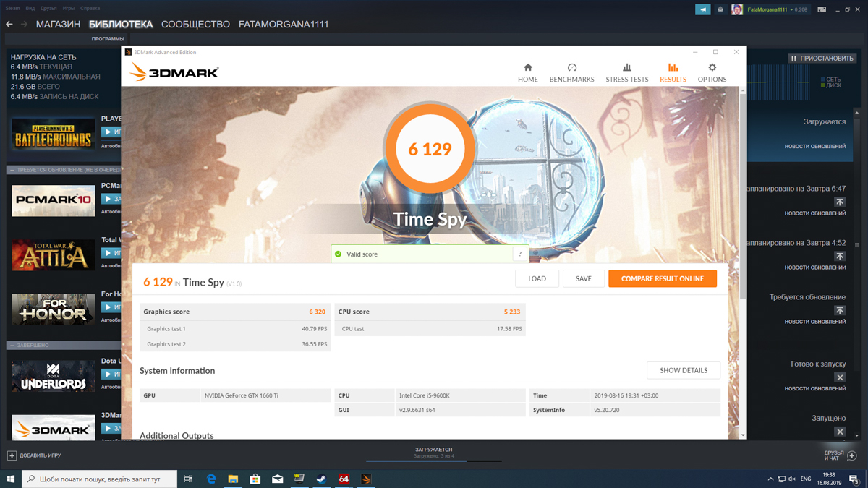Open AIDA64 from the taskbar
The width and height of the screenshot is (868, 488).
pos(344,479)
